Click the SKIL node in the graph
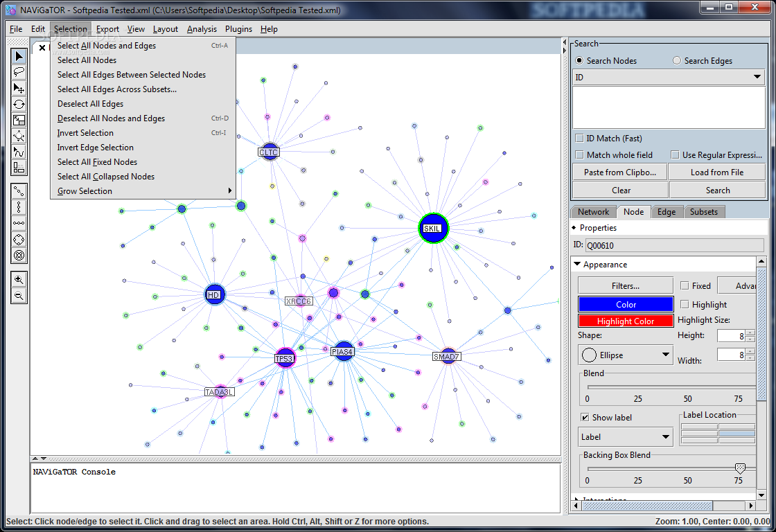The height and width of the screenshot is (532, 776). click(x=433, y=228)
